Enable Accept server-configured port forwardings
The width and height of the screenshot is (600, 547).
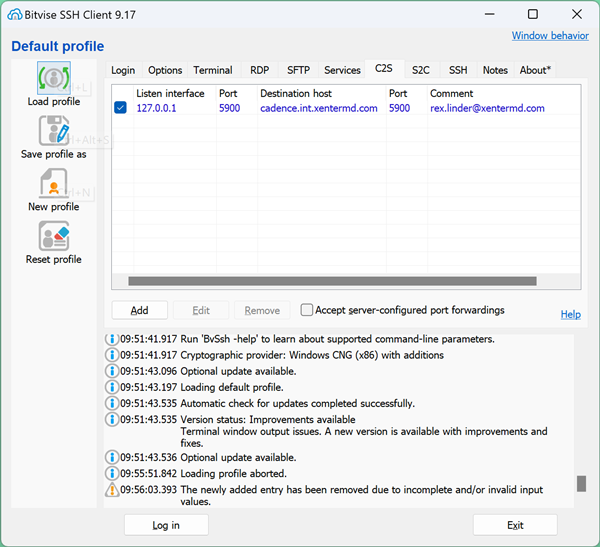308,310
